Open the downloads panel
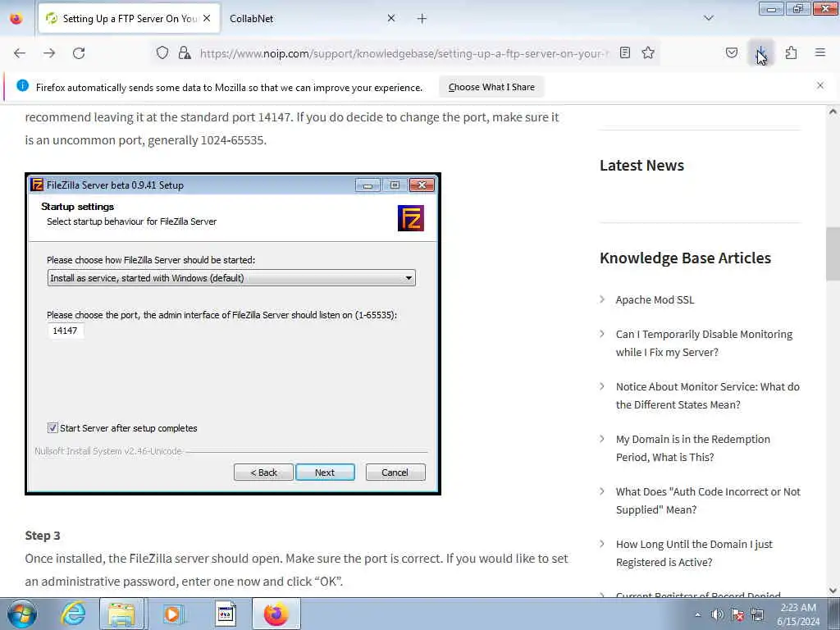This screenshot has height=630, width=840. [760, 52]
